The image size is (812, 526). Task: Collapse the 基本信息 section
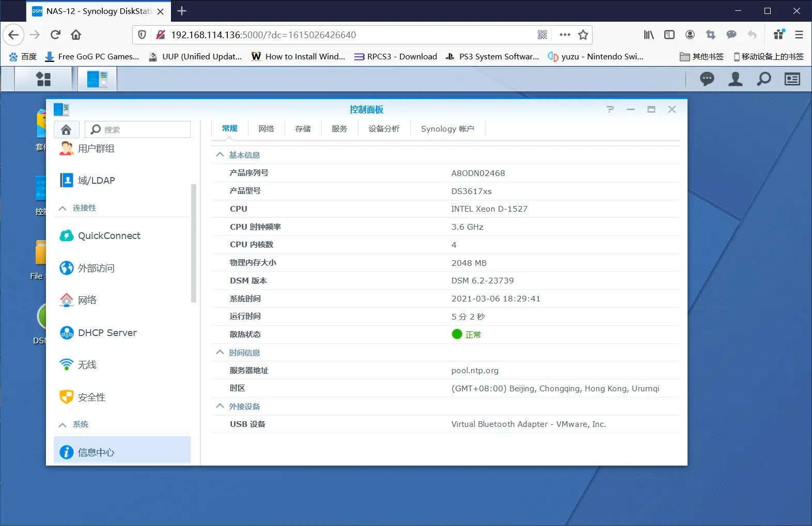click(220, 155)
